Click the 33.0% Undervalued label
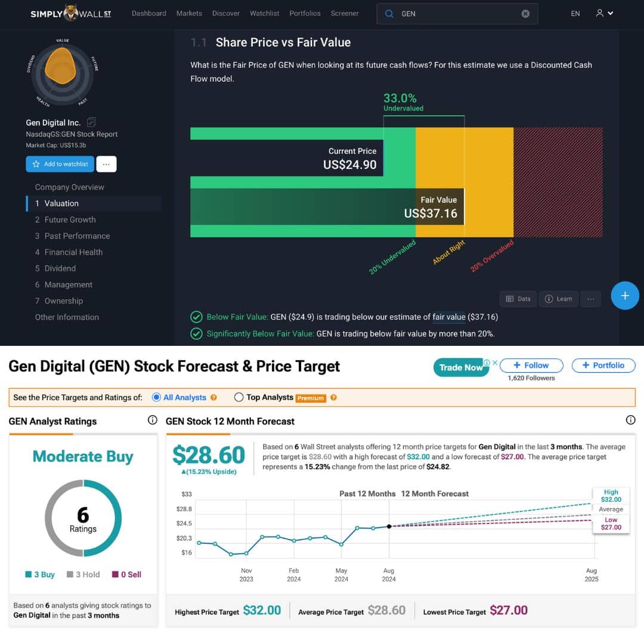The width and height of the screenshot is (644, 644). pos(403,101)
